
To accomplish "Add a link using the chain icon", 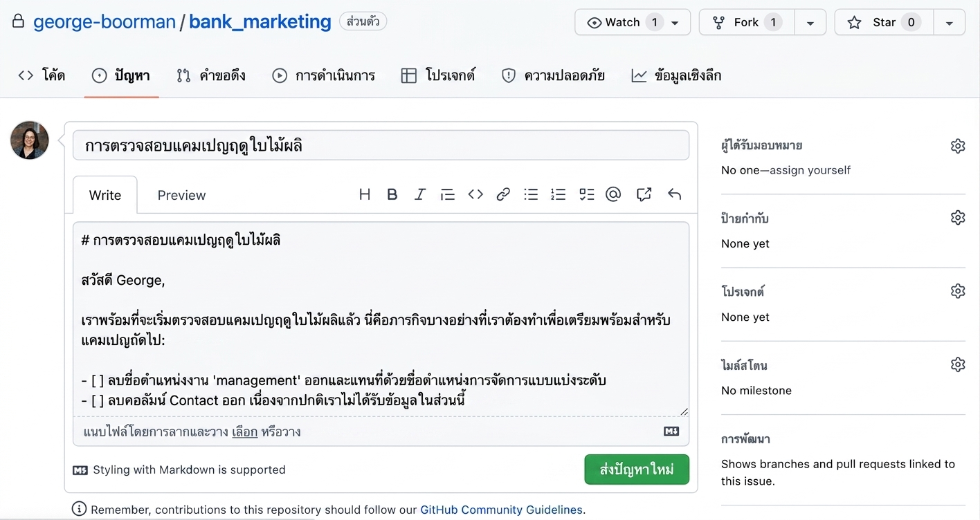I will (x=503, y=195).
